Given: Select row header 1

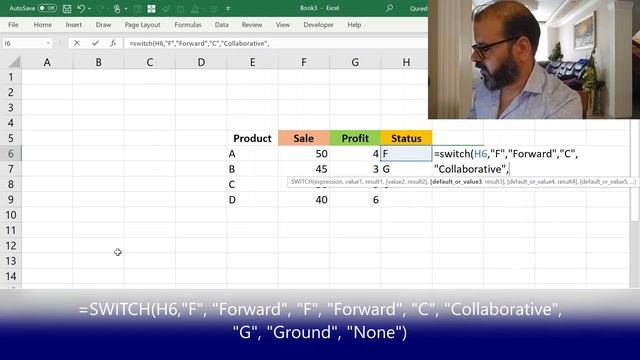Looking at the screenshot, I should (x=11, y=77).
